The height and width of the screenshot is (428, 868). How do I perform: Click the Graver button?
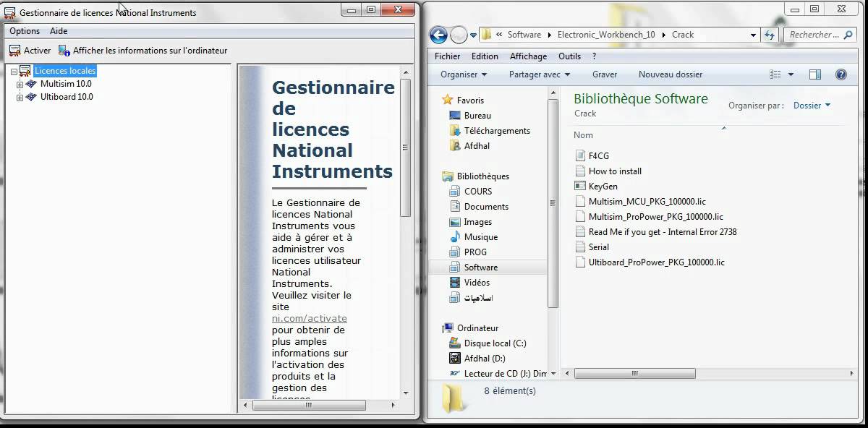coord(605,74)
